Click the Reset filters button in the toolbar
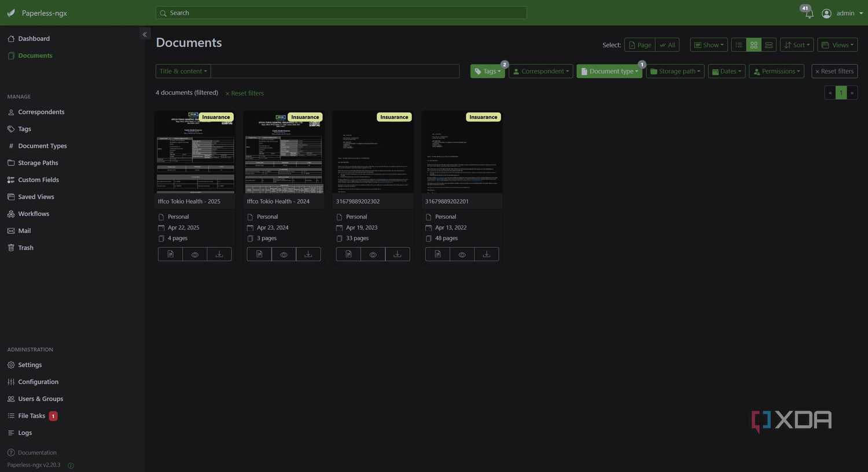This screenshot has width=868, height=472. coord(834,71)
